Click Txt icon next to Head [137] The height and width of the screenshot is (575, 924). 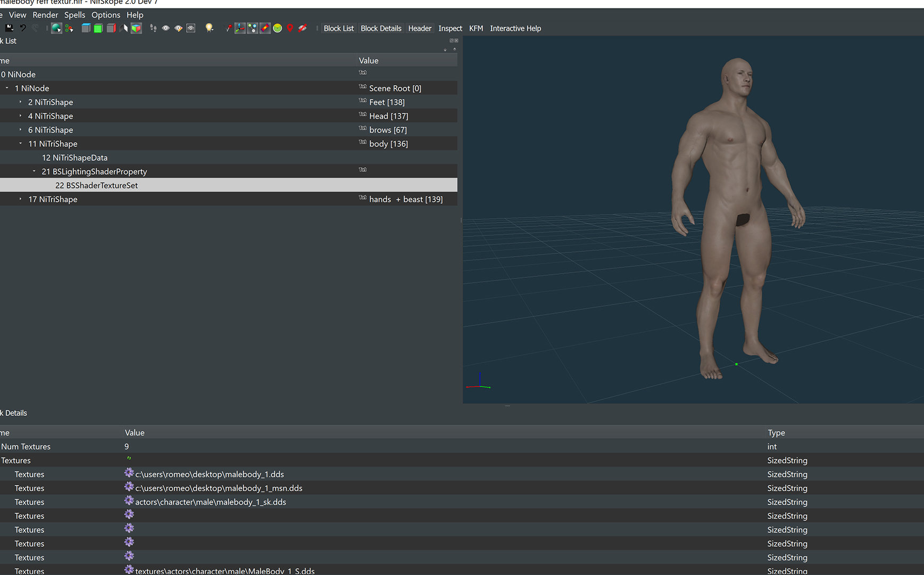[x=363, y=114]
